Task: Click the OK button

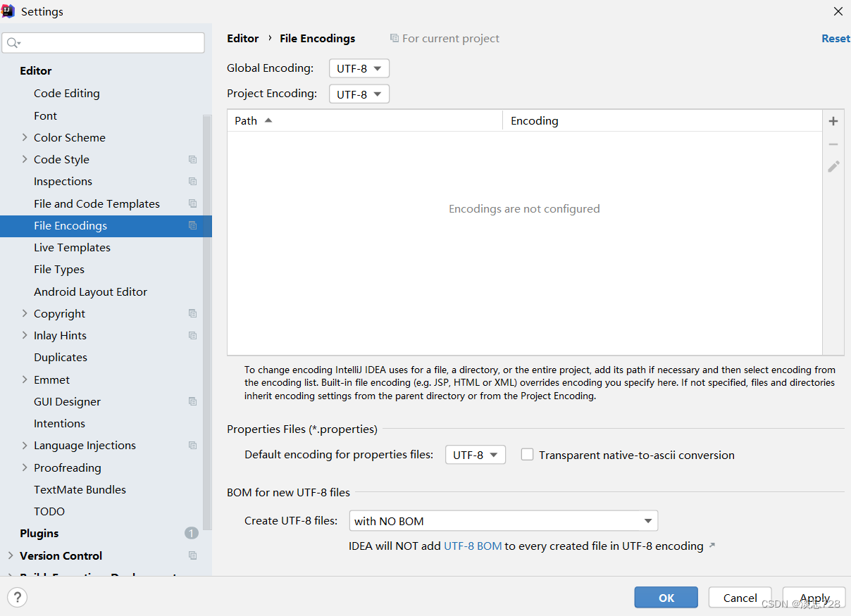Action: (x=666, y=598)
